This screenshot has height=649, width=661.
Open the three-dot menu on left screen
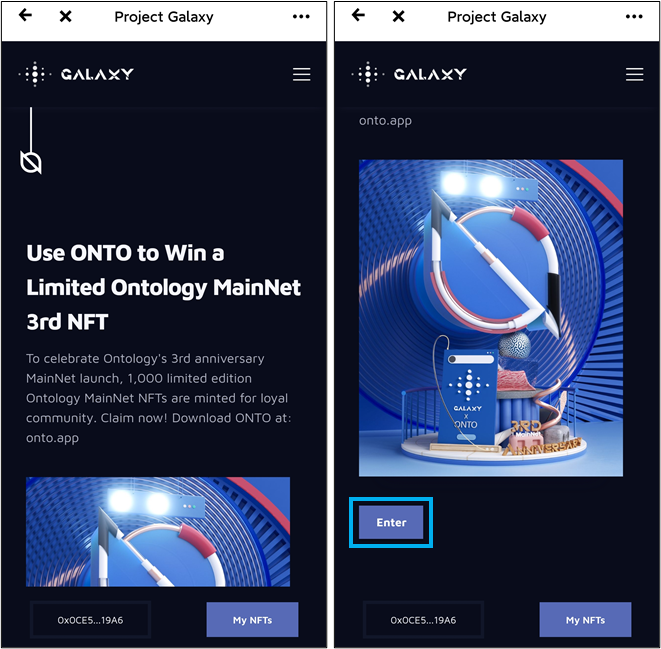pyautogui.click(x=301, y=16)
